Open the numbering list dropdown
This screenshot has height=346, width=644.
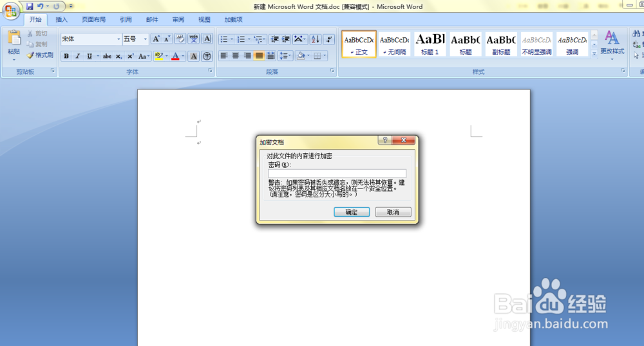tap(249, 39)
